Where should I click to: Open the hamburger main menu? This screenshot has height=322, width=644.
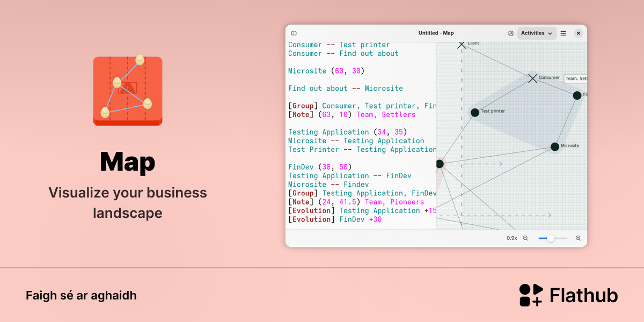[563, 33]
